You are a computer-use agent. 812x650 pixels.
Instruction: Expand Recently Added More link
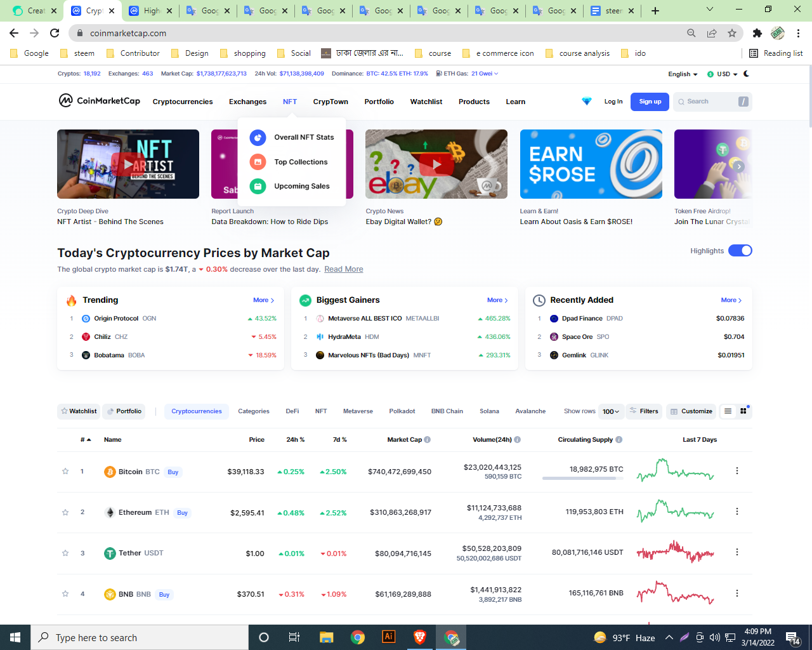click(x=731, y=300)
